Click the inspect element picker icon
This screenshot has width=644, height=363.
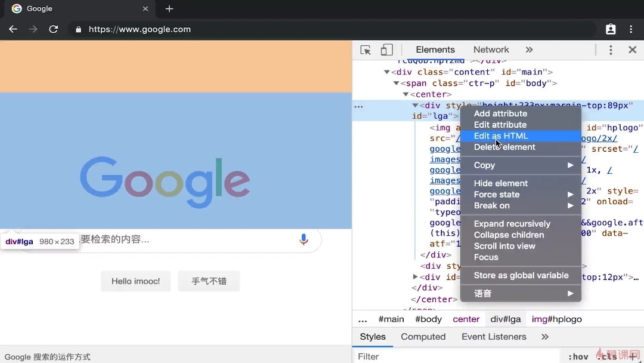(366, 50)
